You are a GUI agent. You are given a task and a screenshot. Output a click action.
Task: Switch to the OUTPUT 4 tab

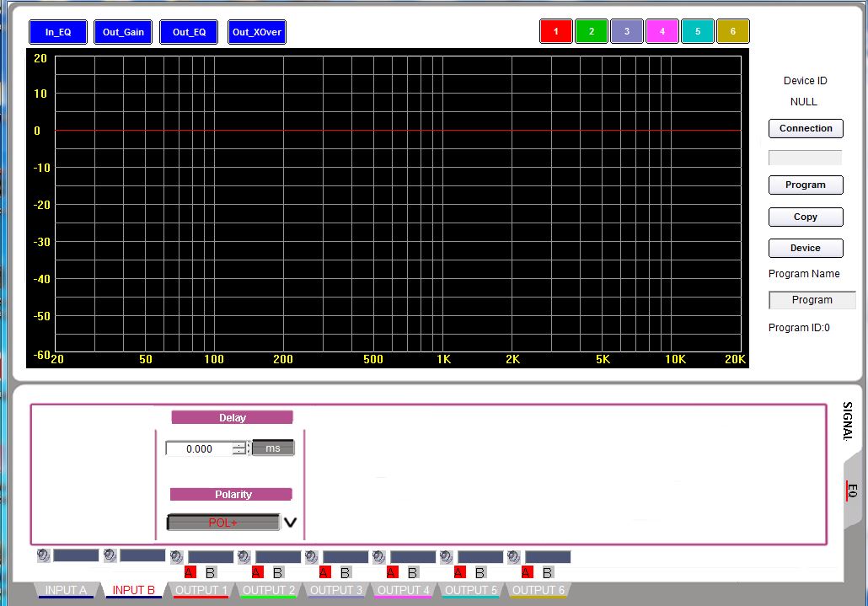pos(404,590)
